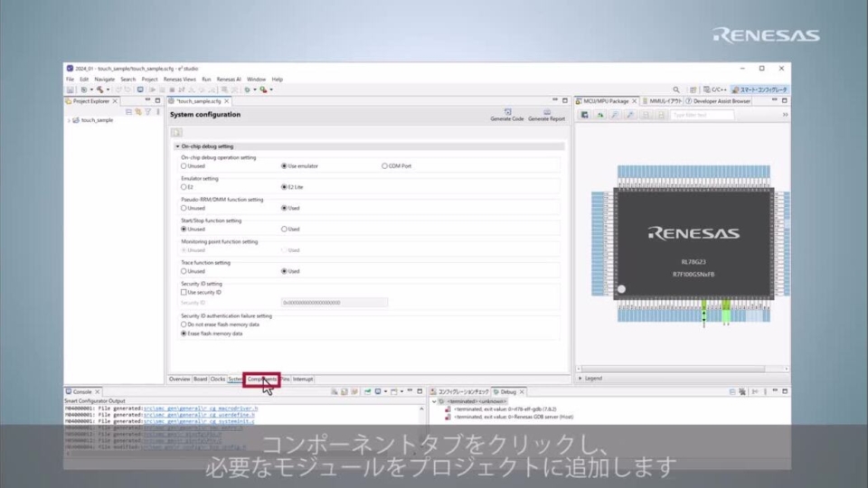Click the filter icon in Project Explorer
The height and width of the screenshot is (488, 868).
click(147, 112)
